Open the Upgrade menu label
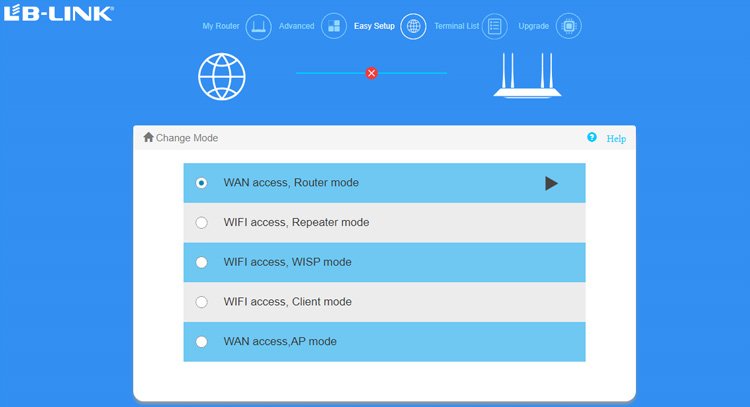 (x=533, y=26)
